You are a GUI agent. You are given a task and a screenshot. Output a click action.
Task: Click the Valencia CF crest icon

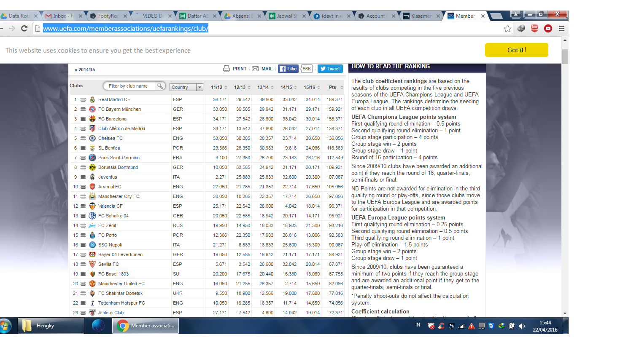click(x=92, y=206)
